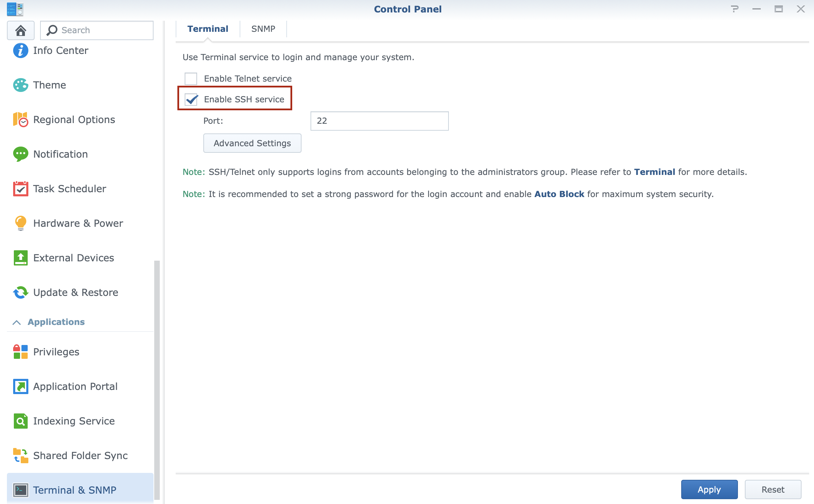Open Info Center from the sidebar
Image resolution: width=814 pixels, height=504 pixels.
[x=61, y=50]
